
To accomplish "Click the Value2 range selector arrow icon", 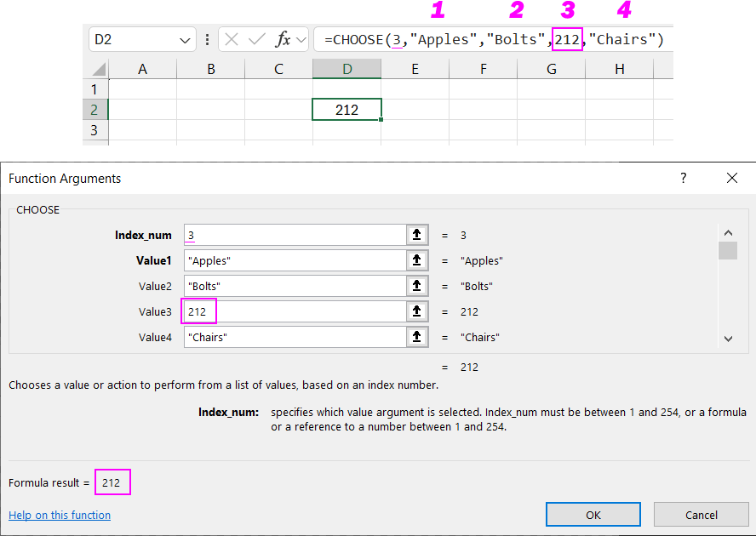I will tap(415, 287).
